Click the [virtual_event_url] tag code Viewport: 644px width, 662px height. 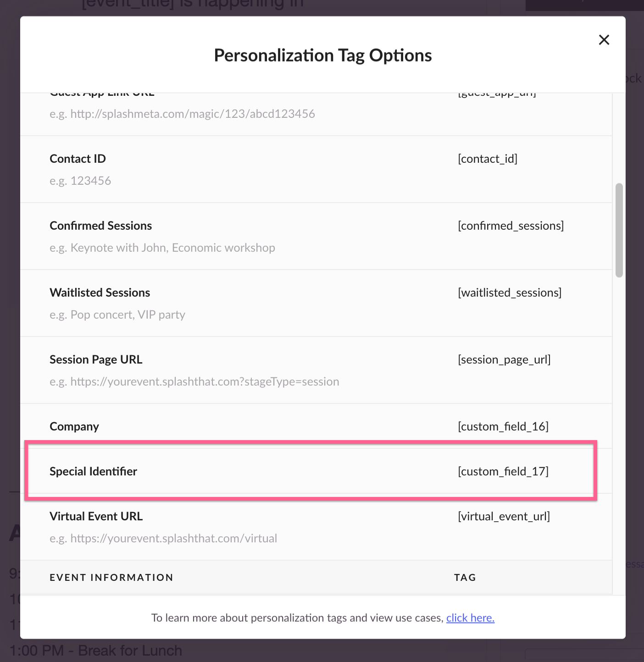[x=504, y=516]
